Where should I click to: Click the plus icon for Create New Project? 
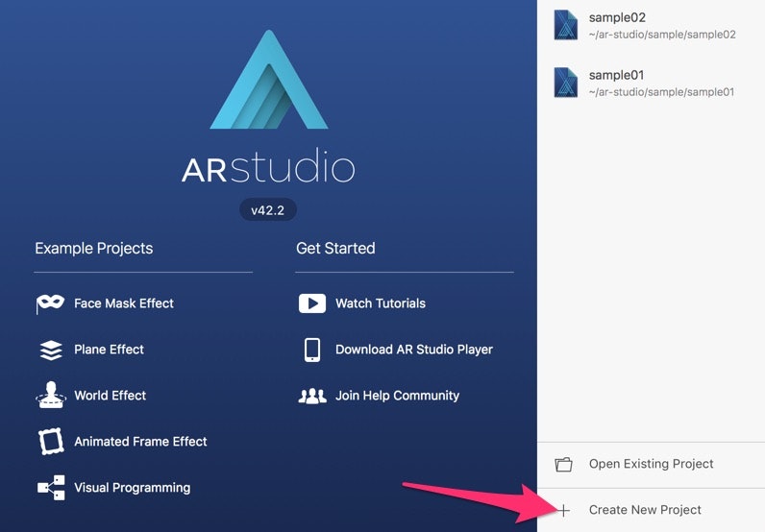point(563,511)
